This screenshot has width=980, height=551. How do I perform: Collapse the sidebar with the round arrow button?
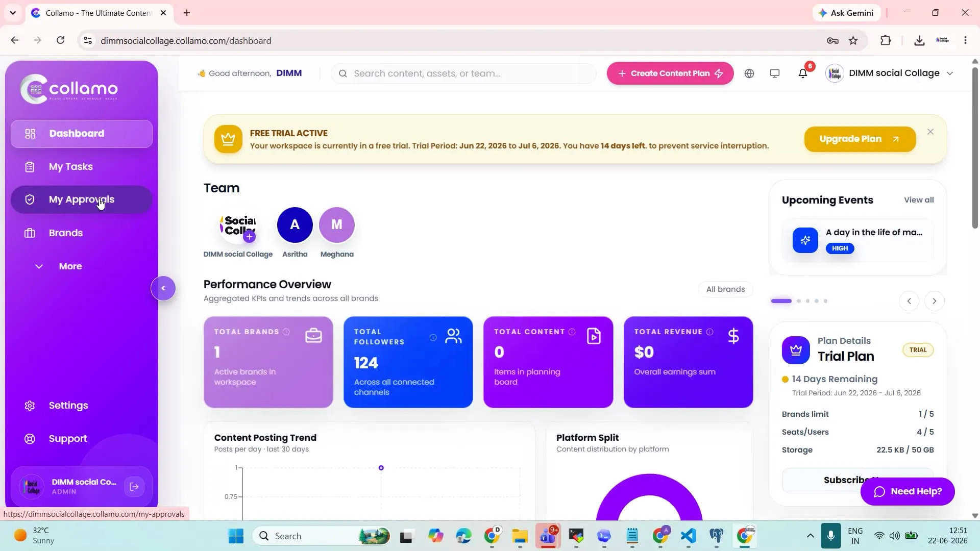tap(163, 288)
